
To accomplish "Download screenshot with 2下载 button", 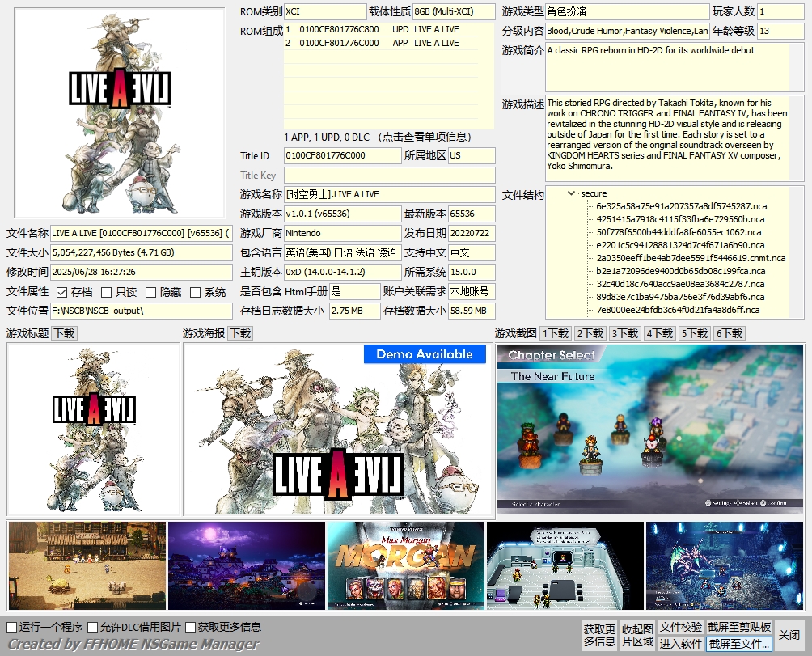I will (x=590, y=333).
